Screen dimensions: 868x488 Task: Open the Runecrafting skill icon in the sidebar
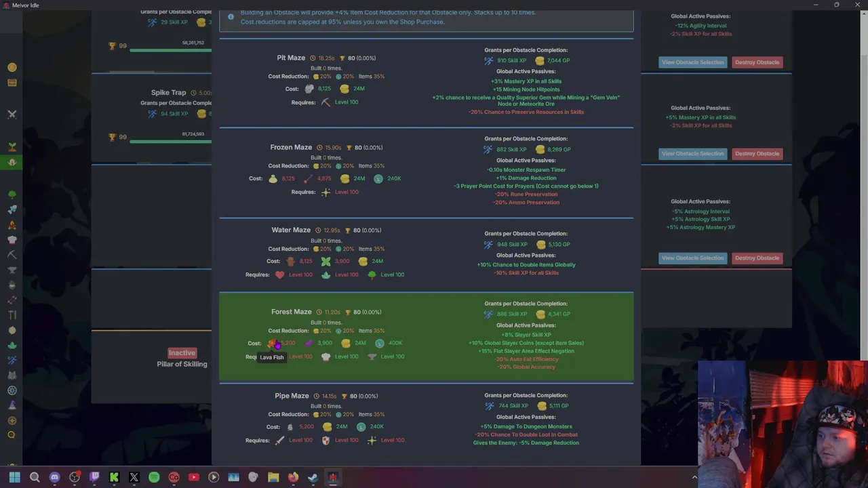tap(12, 330)
